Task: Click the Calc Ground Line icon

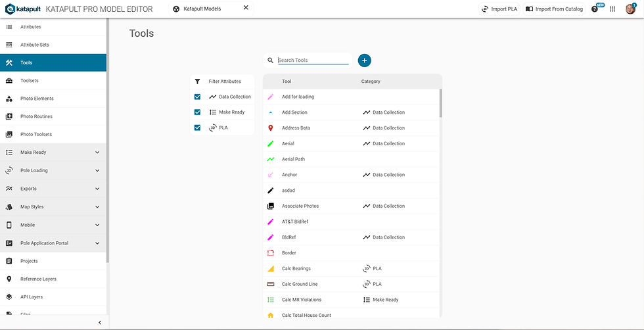Action: pos(270,285)
